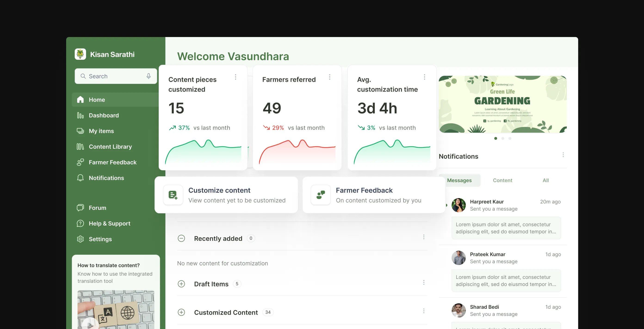The width and height of the screenshot is (644, 329).
Task: Expand the Draft Items section
Action: pos(181,284)
